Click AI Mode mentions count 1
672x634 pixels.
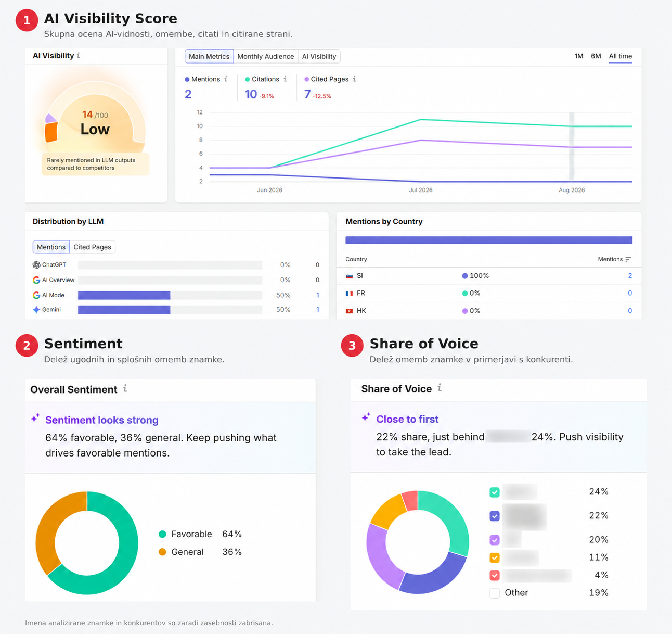coord(318,295)
